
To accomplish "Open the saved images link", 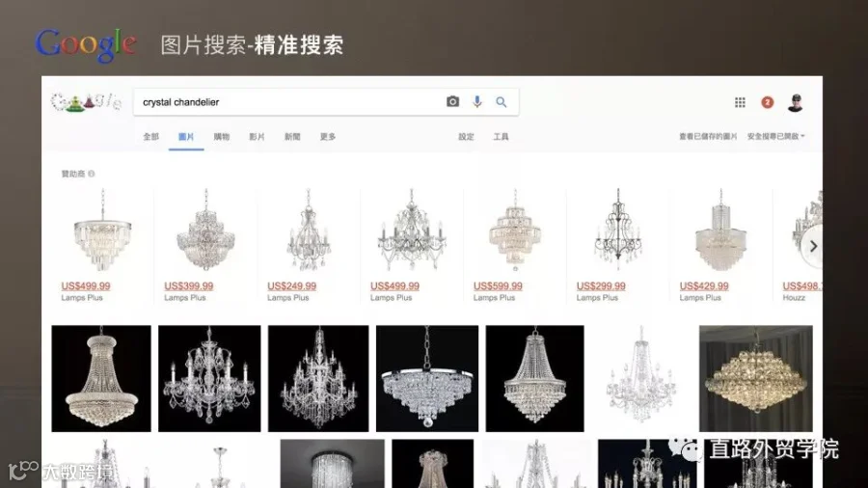I will point(708,136).
